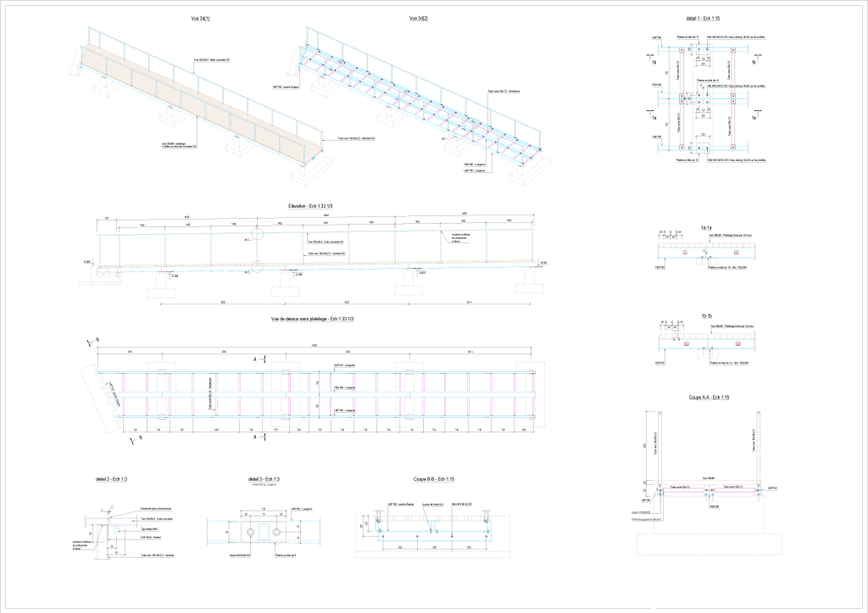Select the "Coupe B-B - Ech 1:15" title
868x613 pixels.
click(434, 479)
